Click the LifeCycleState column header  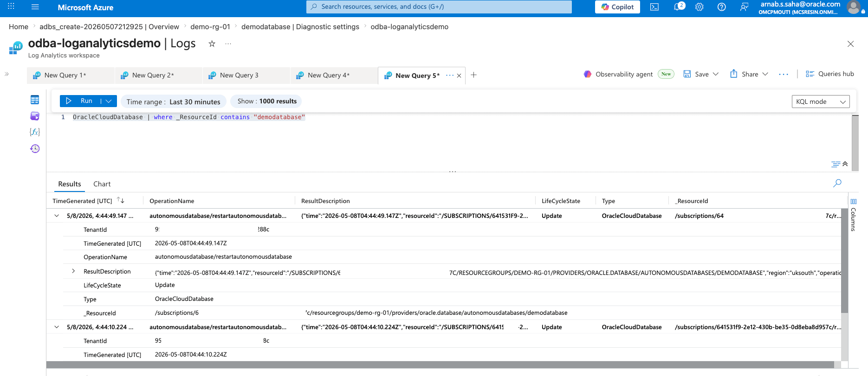tap(561, 201)
